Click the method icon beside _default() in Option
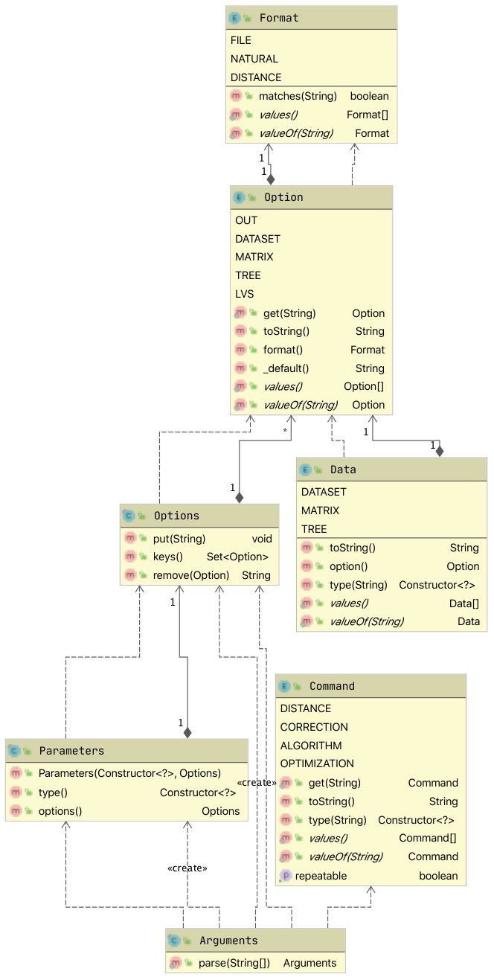The width and height of the screenshot is (494, 980). pyautogui.click(x=240, y=368)
